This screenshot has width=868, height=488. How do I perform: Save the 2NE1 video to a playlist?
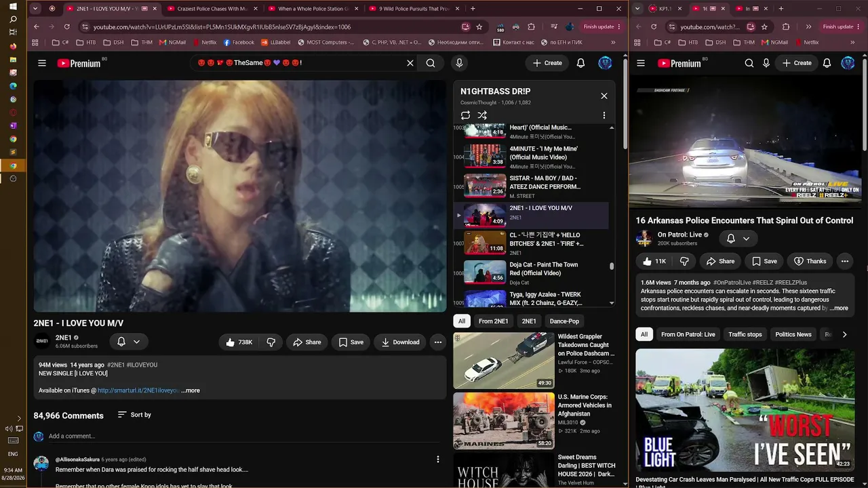351,342
